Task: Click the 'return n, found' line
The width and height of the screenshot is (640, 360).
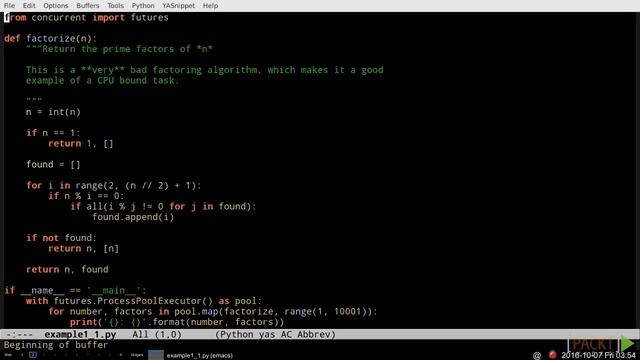Action: [67, 269]
